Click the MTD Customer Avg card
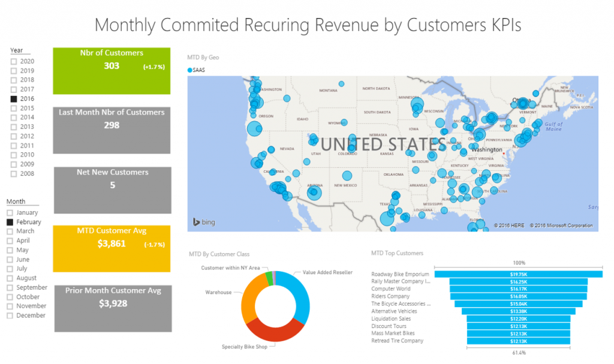 point(112,249)
